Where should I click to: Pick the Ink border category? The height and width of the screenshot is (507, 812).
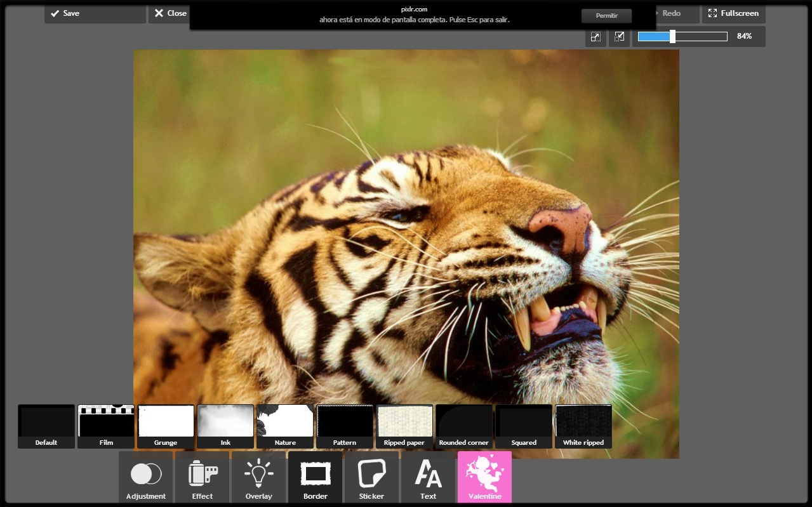click(225, 426)
